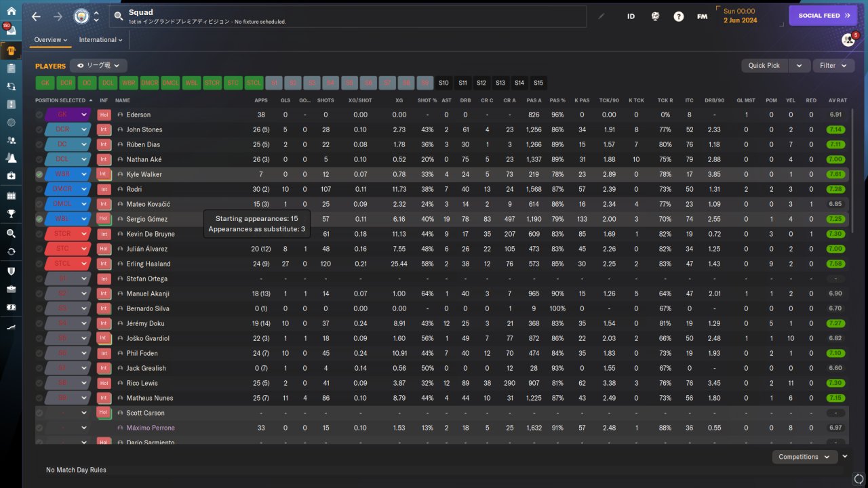This screenshot has width=868, height=488.
Task: Open Matheus Nunes's player profile
Action: click(x=149, y=398)
